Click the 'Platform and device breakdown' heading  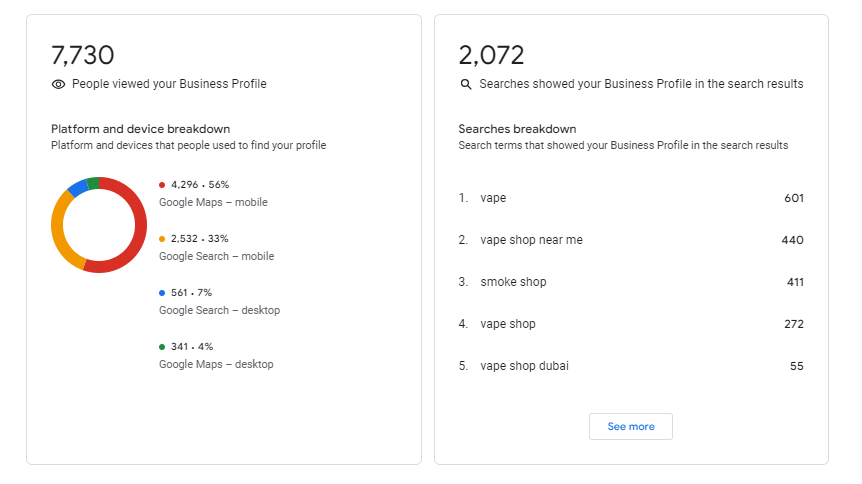click(x=141, y=129)
